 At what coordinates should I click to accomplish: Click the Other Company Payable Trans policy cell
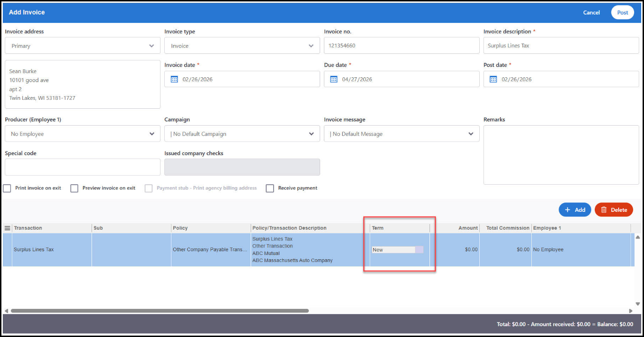pos(211,250)
